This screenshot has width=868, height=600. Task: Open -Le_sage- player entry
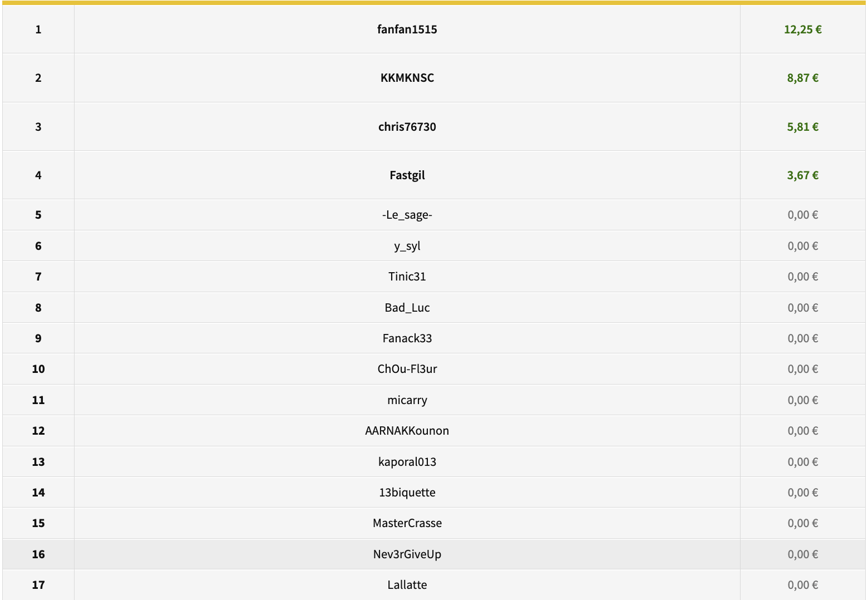pyautogui.click(x=407, y=215)
